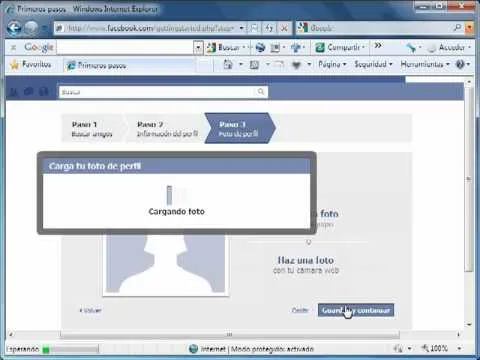Image resolution: width=480 pixels, height=360 pixels.
Task: Click the browser Back arrow button
Action: (x=15, y=28)
